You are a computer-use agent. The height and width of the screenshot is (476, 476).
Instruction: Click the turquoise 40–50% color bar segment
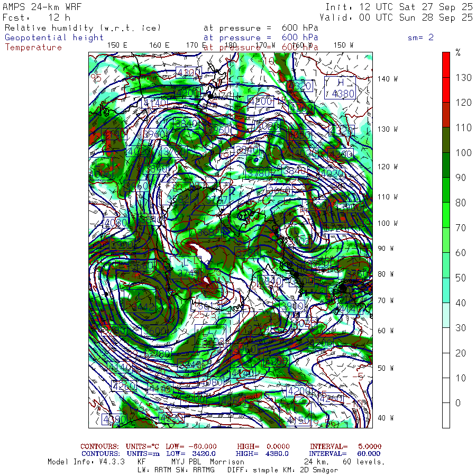[446, 290]
